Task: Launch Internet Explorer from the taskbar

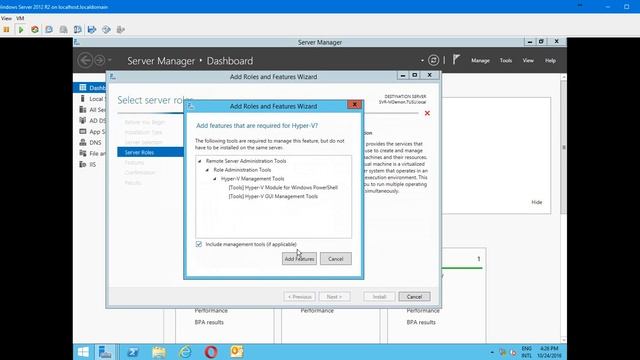Action: (x=185, y=352)
